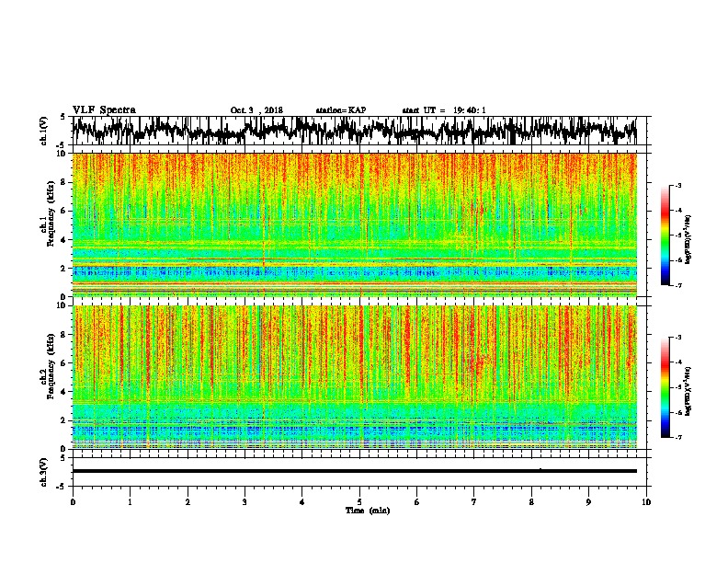Click the '4' kHz tick on ch.1 axis

pyautogui.click(x=63, y=240)
